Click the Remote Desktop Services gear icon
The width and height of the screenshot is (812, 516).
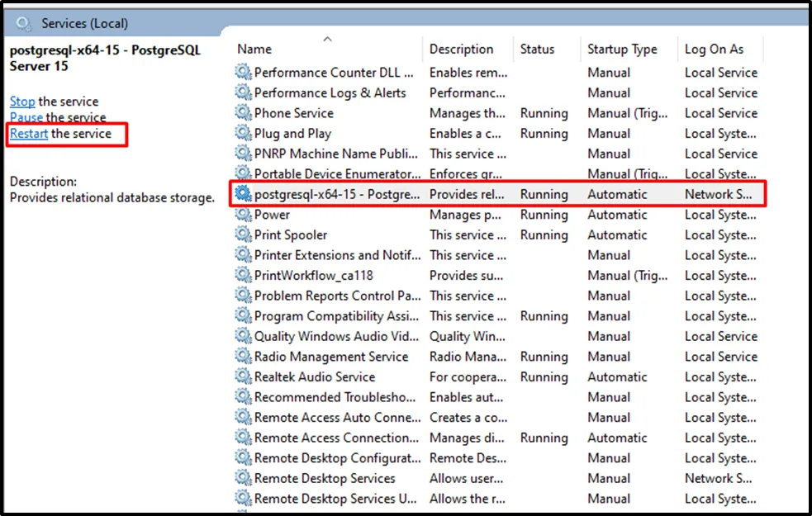click(x=243, y=479)
